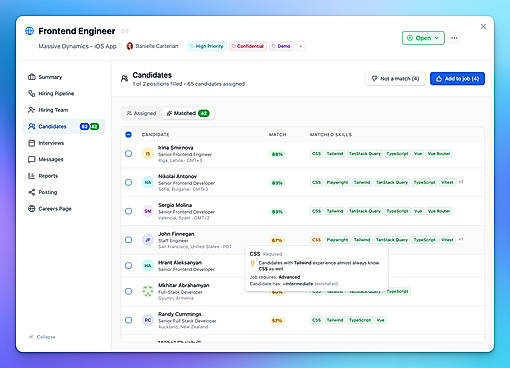Open Posting in the sidebar
510x368 pixels.
63,192
